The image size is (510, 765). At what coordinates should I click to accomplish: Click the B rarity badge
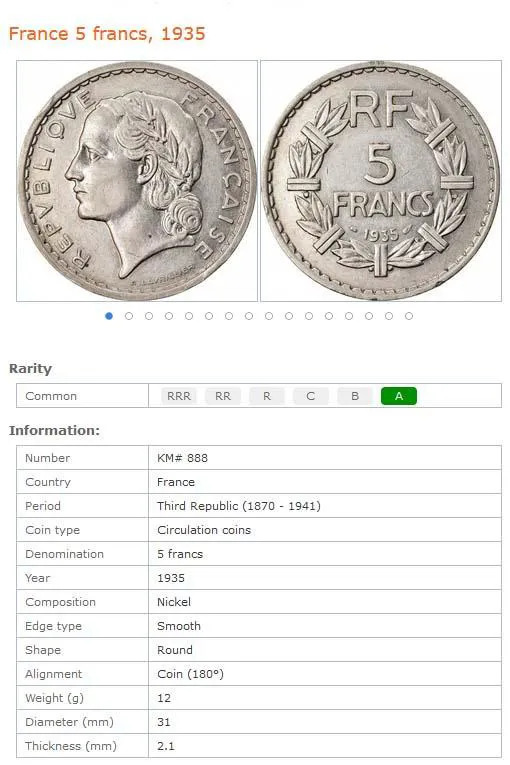pos(355,396)
